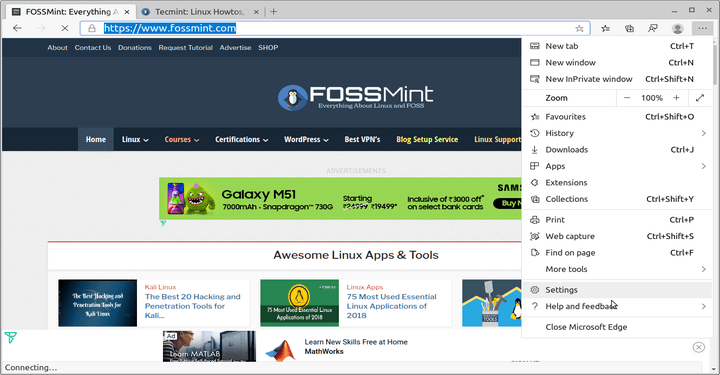
Task: Stop page loading with the X icon
Action: click(x=65, y=28)
